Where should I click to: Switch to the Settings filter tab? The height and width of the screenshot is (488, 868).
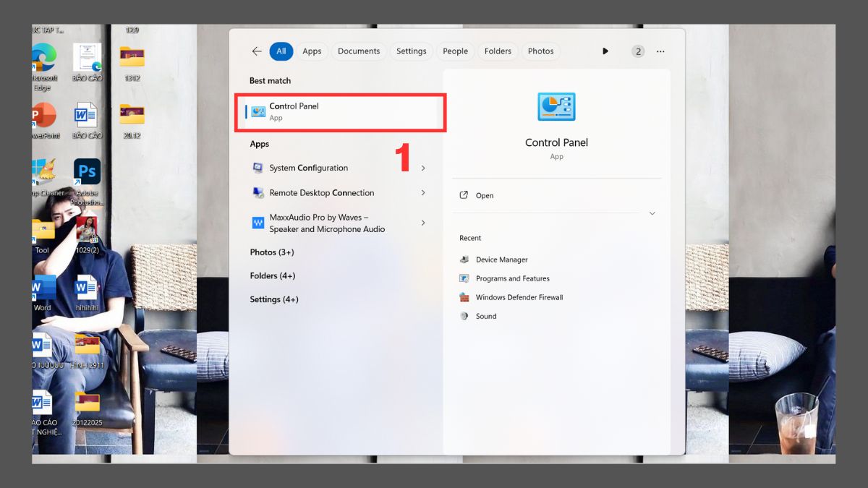click(x=412, y=51)
